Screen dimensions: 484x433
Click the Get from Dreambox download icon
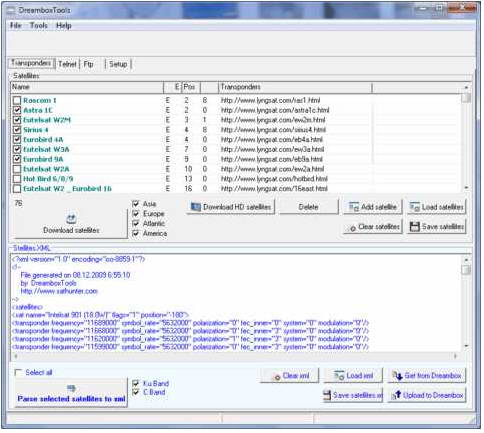pos(397,376)
